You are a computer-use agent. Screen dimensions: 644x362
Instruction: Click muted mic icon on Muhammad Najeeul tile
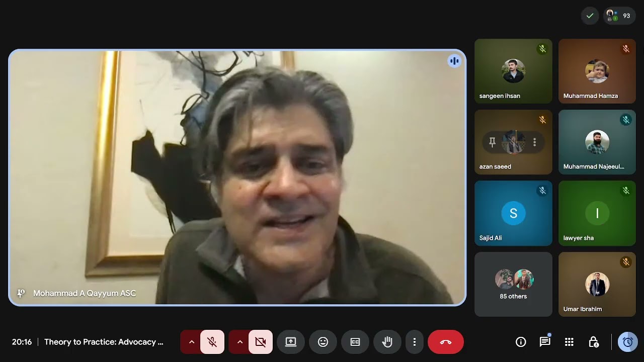pyautogui.click(x=626, y=120)
